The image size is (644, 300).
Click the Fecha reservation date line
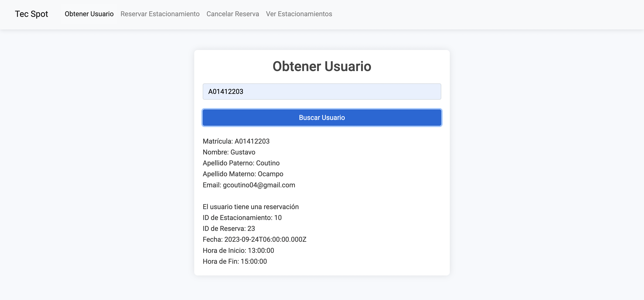coord(254,239)
